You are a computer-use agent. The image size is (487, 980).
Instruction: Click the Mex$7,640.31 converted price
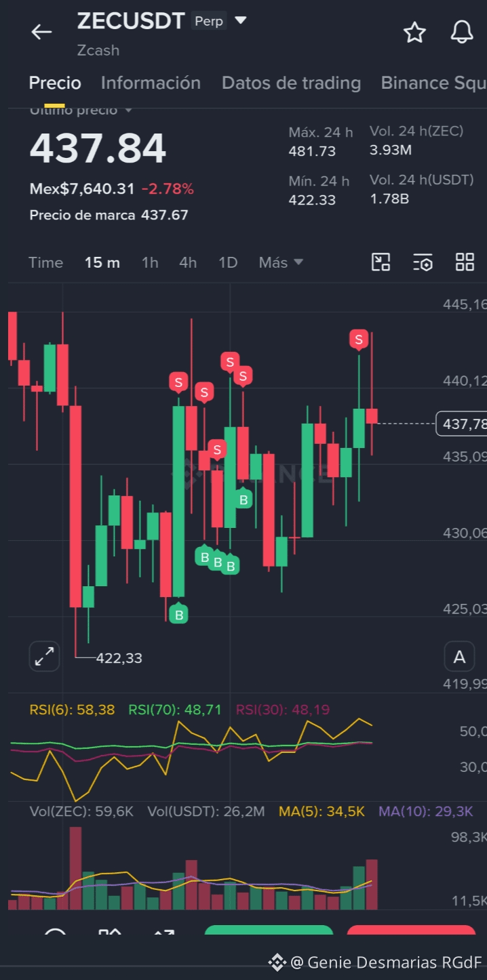[82, 189]
